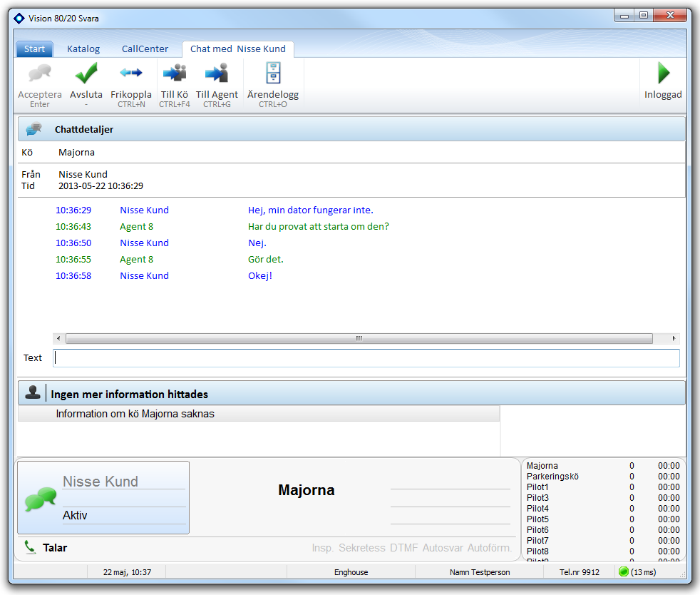This screenshot has width=700, height=595.
Task: Maximize the Vision 80/20 Svara window
Action: 643,16
